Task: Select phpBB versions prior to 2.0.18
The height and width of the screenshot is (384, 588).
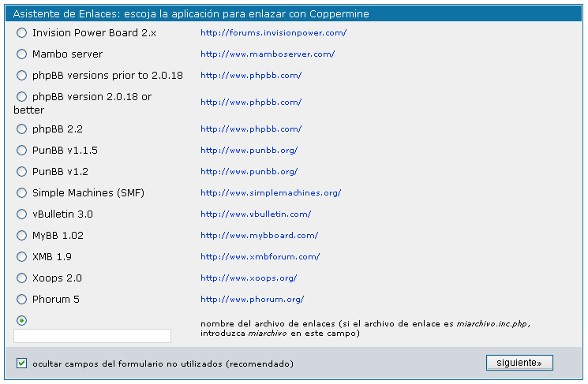Action: click(22, 76)
